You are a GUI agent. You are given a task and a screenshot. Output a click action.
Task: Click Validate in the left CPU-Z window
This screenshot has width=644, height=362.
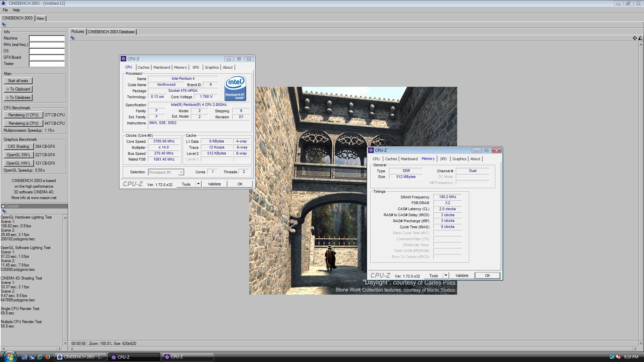coord(214,184)
